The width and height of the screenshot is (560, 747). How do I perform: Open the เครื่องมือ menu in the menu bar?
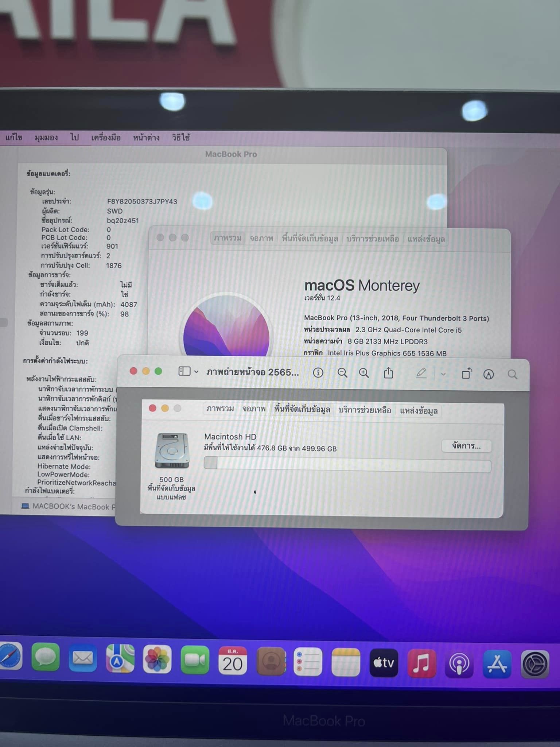[106, 138]
